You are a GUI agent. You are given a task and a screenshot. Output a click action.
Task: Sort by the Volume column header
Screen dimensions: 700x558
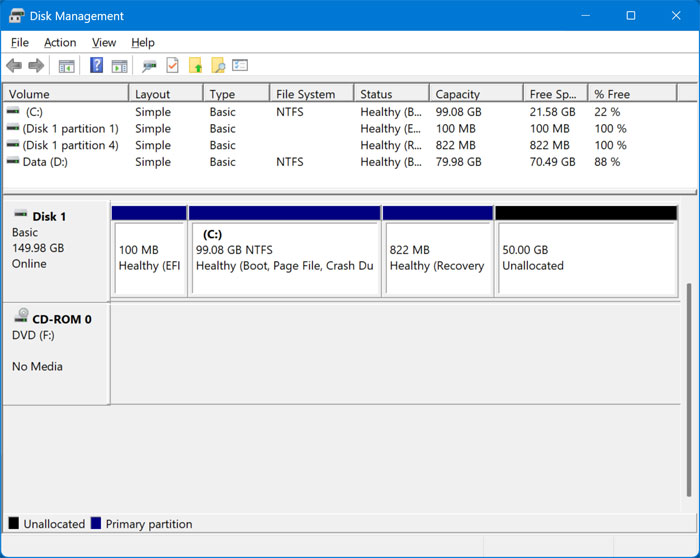point(66,94)
